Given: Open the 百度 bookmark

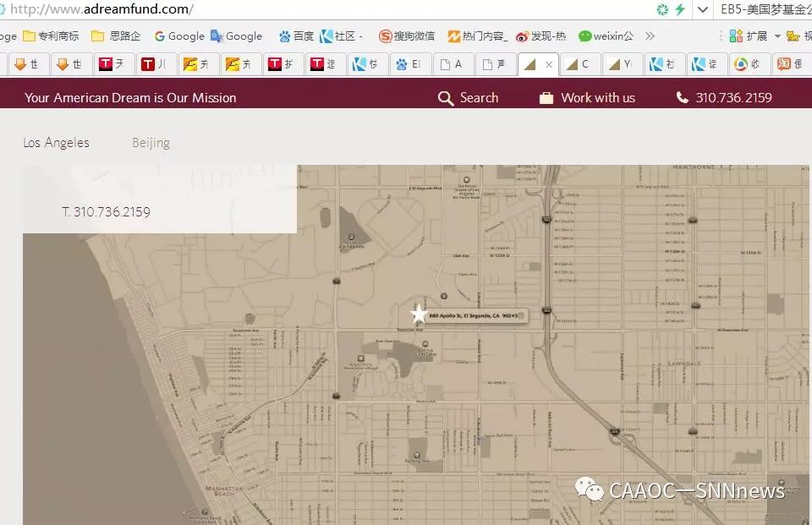Looking at the screenshot, I should pos(295,36).
